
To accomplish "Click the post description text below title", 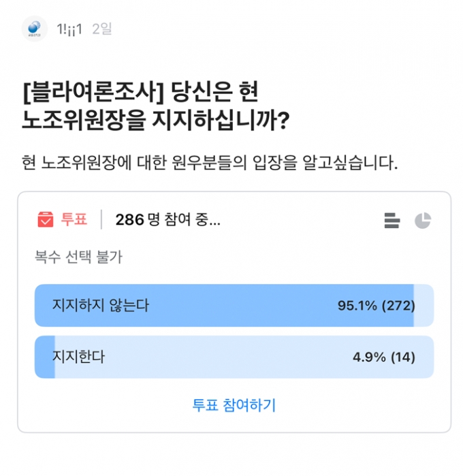I will (x=209, y=163).
